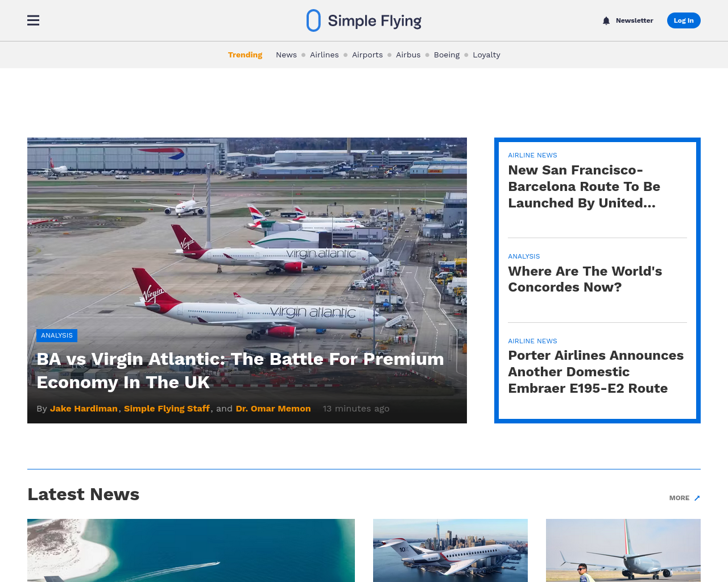Click the Newsletter bell icon
The height and width of the screenshot is (582, 728).
(606, 20)
